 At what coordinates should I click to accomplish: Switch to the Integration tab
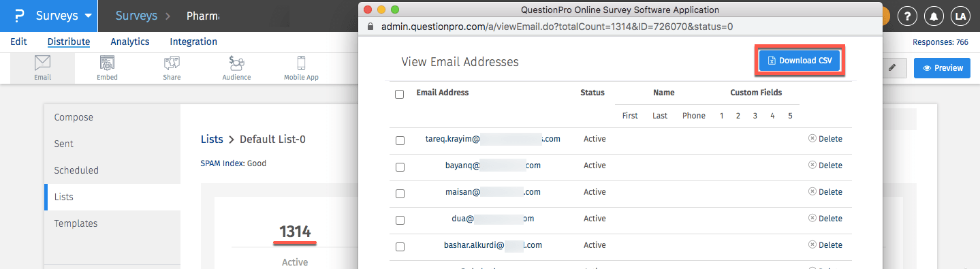[x=193, y=42]
